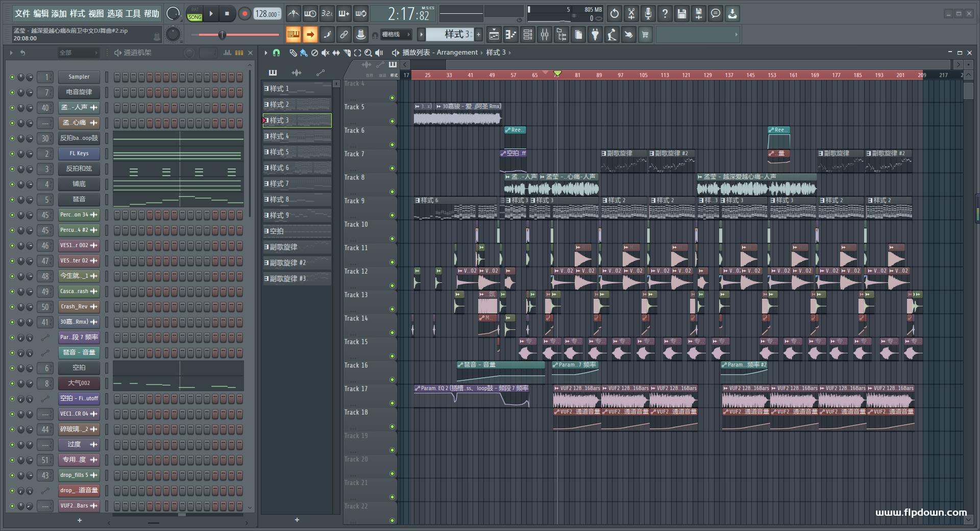Image resolution: width=980 pixels, height=531 pixels.
Task: Open the tempo tapper icon
Action: point(612,35)
